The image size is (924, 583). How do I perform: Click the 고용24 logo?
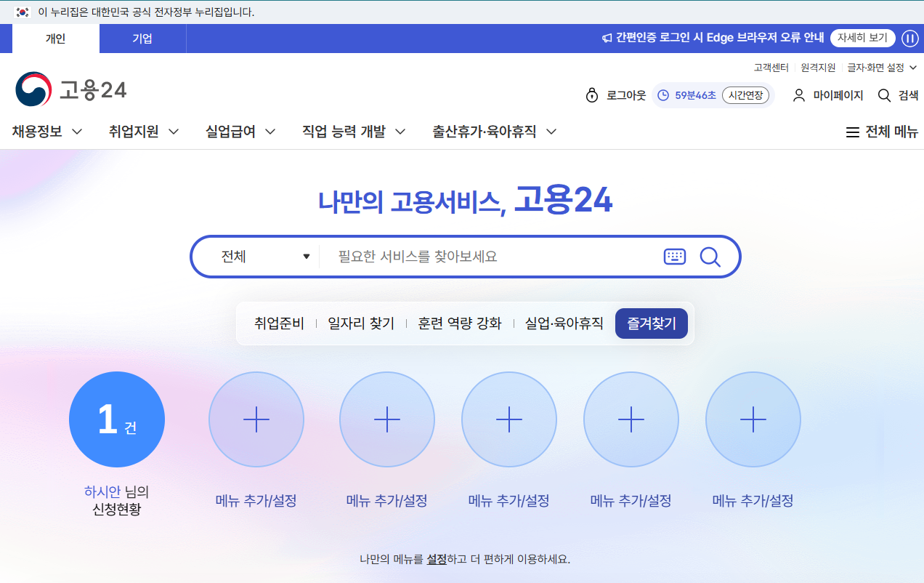[70, 89]
